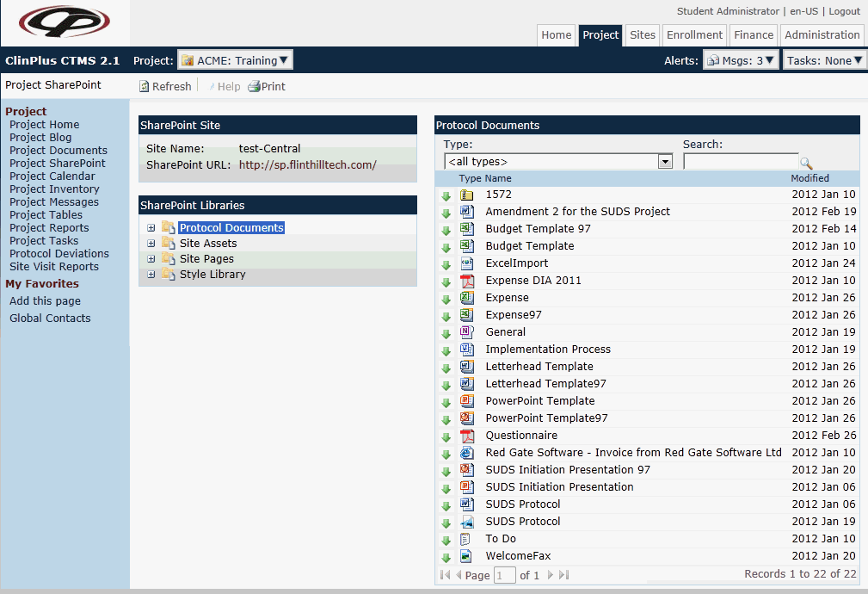
Task: Click the Print icon in toolbar
Action: [254, 87]
